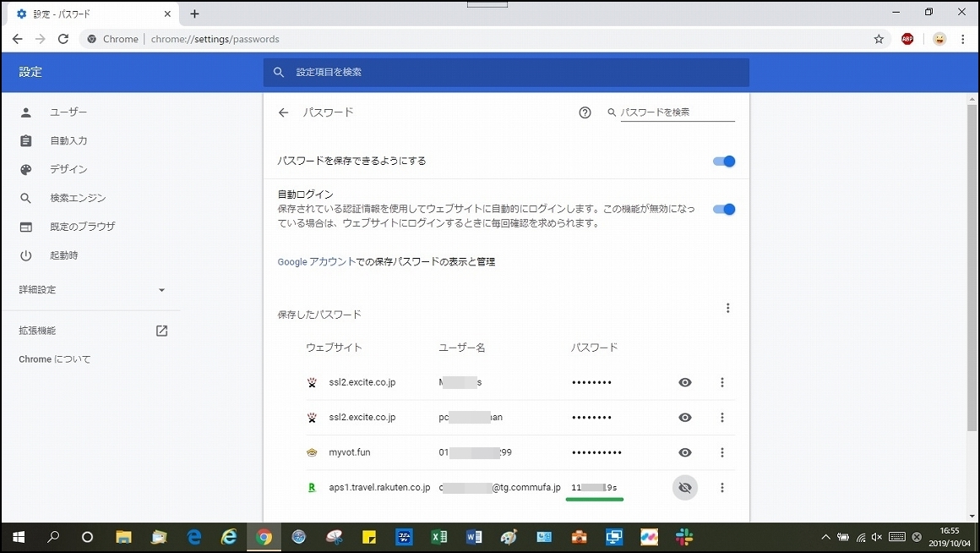
Task: Click ウェブサイト column header
Action: (334, 348)
